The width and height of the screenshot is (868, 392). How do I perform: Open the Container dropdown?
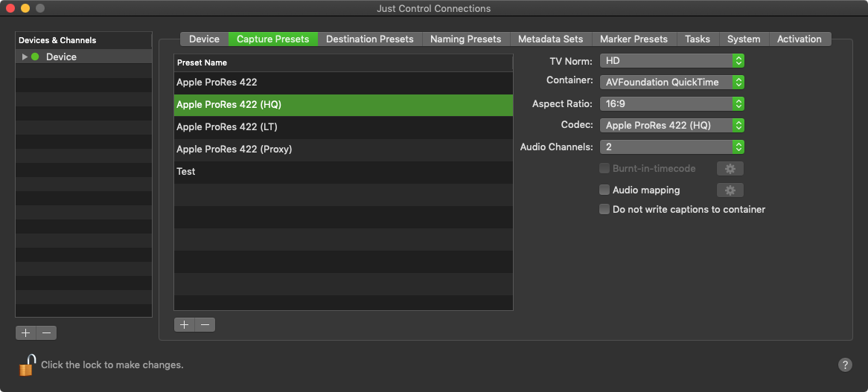672,83
